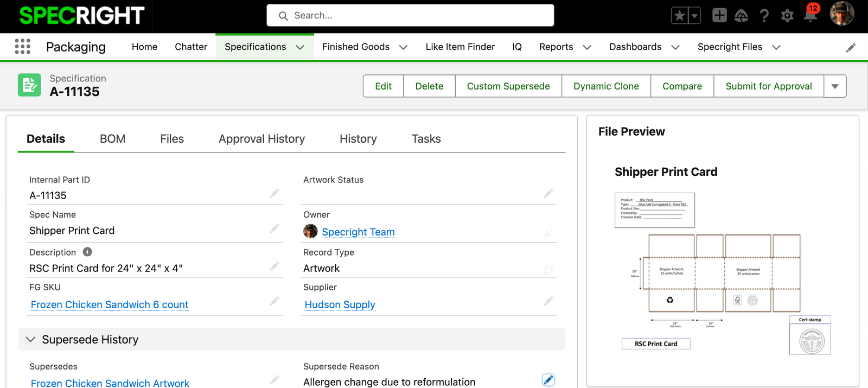Click the Favorites star icon

click(680, 16)
